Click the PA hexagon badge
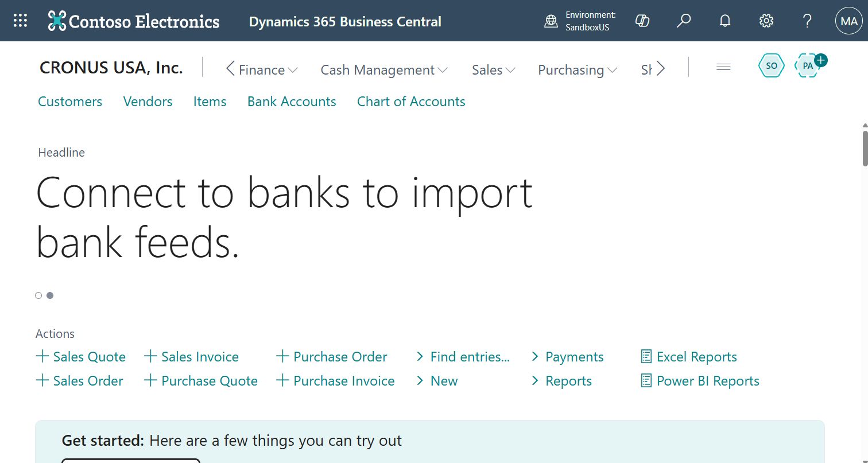Viewport: 868px width, 463px height. pyautogui.click(x=808, y=65)
